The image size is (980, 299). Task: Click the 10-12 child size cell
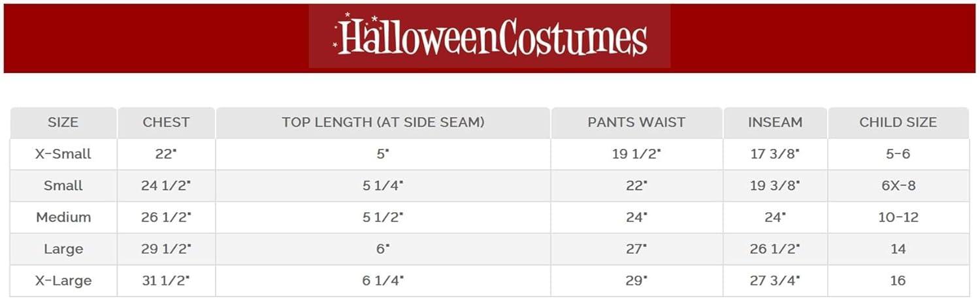(898, 217)
